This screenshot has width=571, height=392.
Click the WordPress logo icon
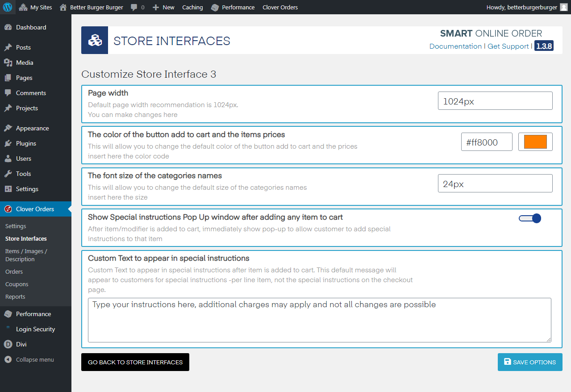(x=8, y=7)
